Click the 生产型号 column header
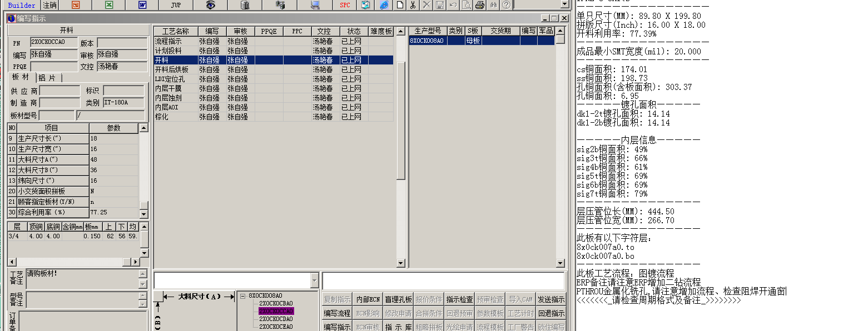 [428, 31]
